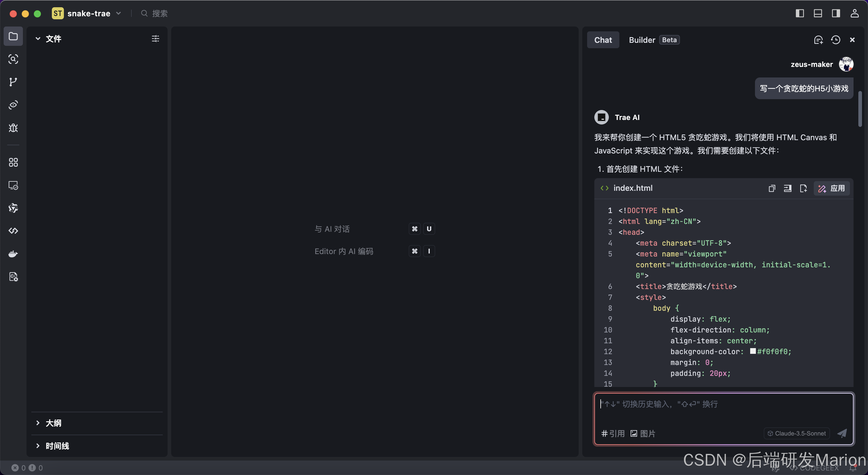Click the 应用 apply button

pyautogui.click(x=832, y=188)
